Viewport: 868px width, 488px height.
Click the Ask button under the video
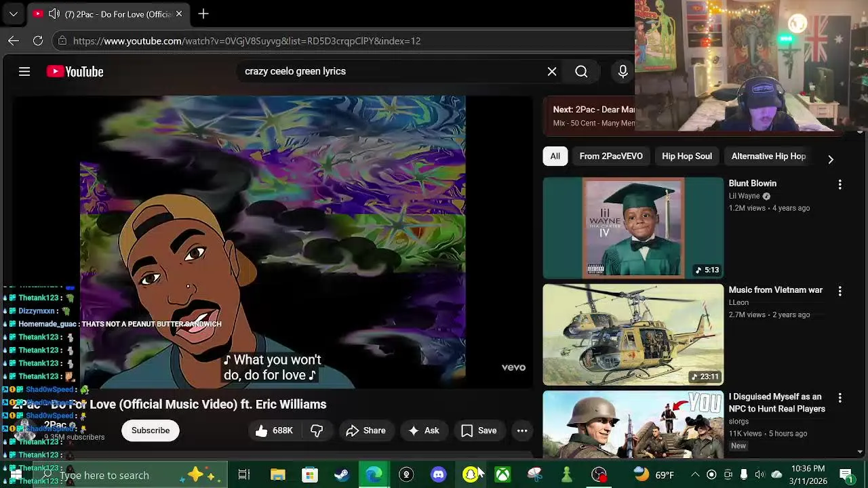tap(424, 430)
